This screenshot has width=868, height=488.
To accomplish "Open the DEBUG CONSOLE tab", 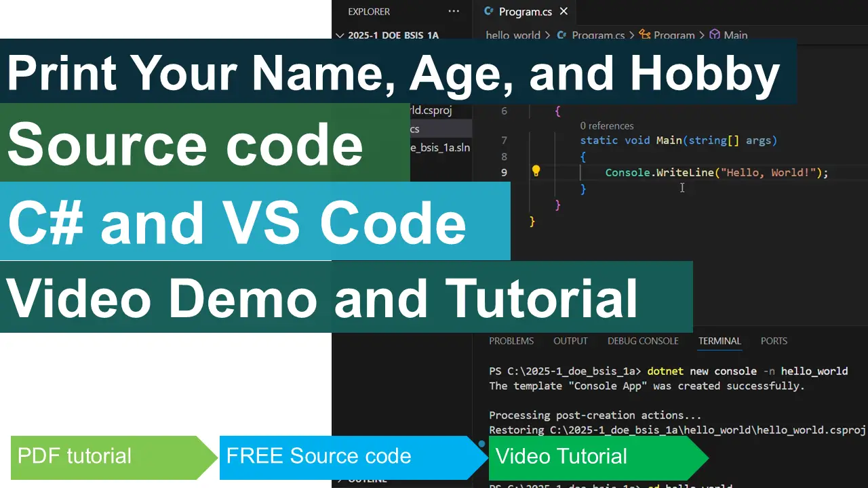I will [643, 341].
